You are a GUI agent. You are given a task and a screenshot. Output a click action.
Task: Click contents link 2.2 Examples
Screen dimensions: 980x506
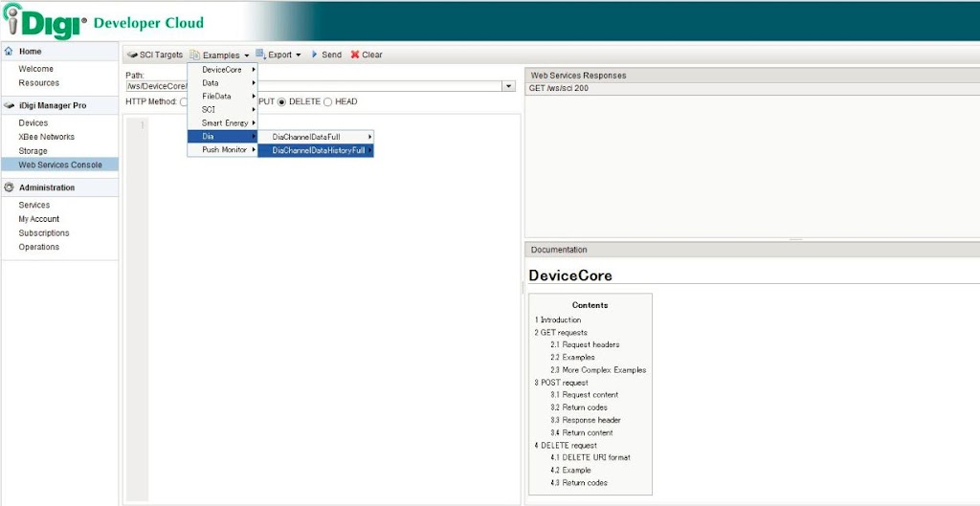point(572,358)
